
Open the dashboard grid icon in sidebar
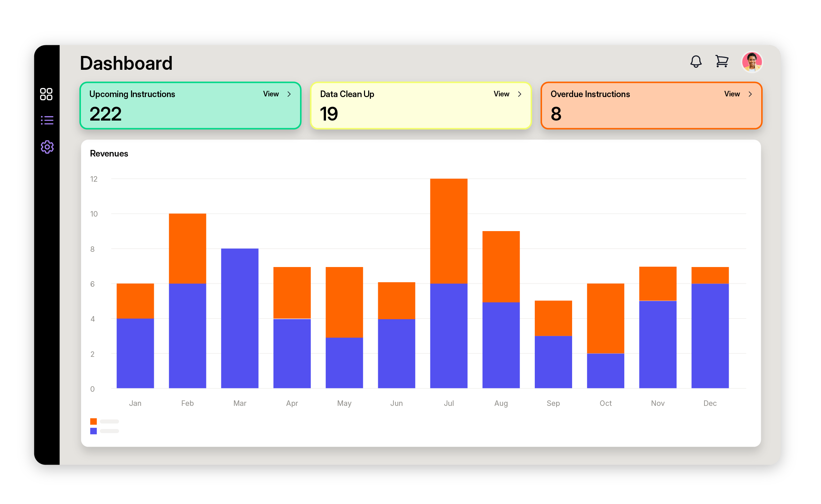point(46,94)
